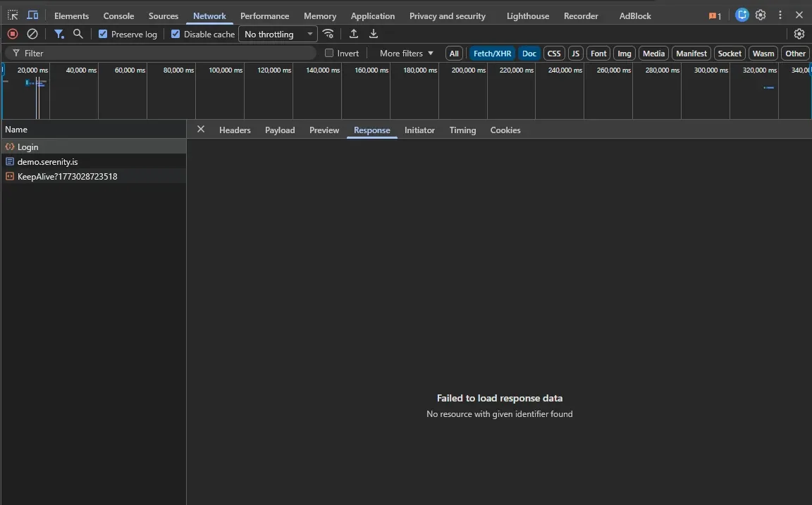This screenshot has height=505, width=812.
Task: Open the network filter funnel
Action: point(59,33)
